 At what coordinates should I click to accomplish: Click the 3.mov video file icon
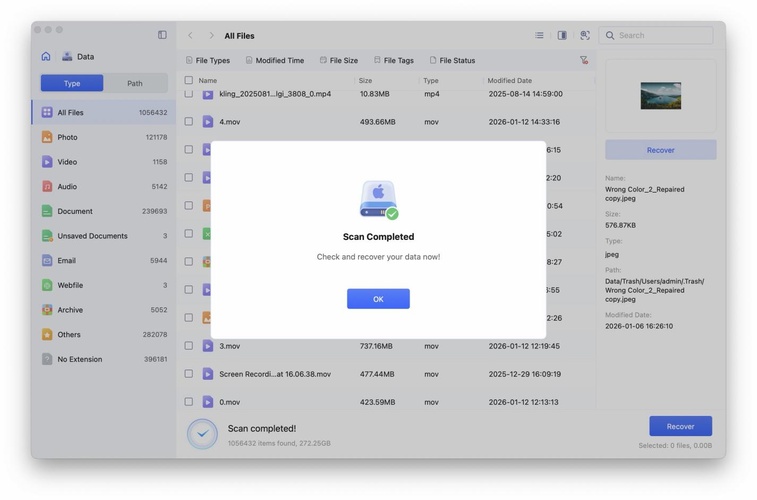(208, 346)
